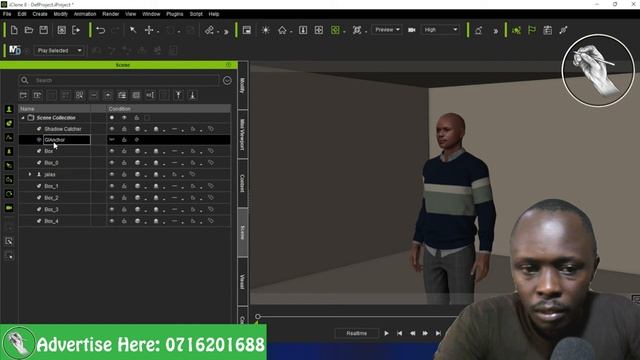640x360 pixels.
Task: Click the timeline playhead circle handle
Action: [x=258, y=316]
